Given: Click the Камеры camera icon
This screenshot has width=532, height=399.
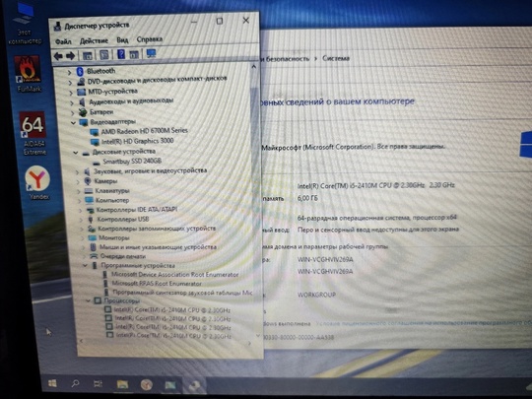Looking at the screenshot, I should [x=88, y=181].
